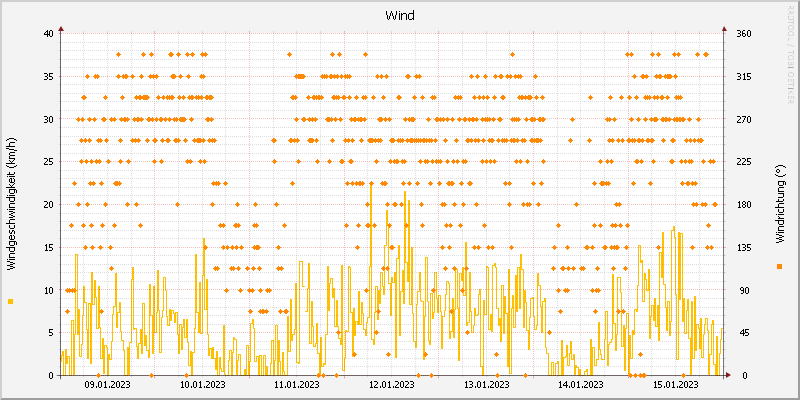Click the orange wind direction legend square
Screen dimensions: 800x400
(x=779, y=266)
